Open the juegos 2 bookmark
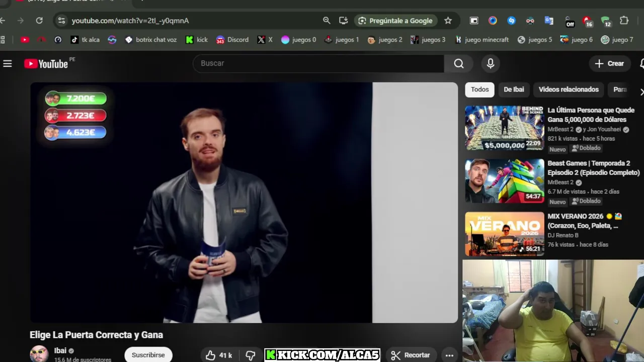Image resolution: width=644 pixels, height=362 pixels. point(385,40)
